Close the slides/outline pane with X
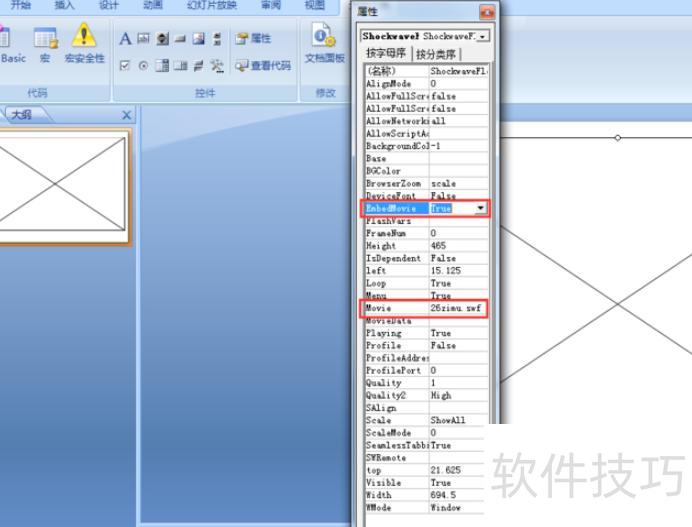The height and width of the screenshot is (527, 692). point(126,115)
